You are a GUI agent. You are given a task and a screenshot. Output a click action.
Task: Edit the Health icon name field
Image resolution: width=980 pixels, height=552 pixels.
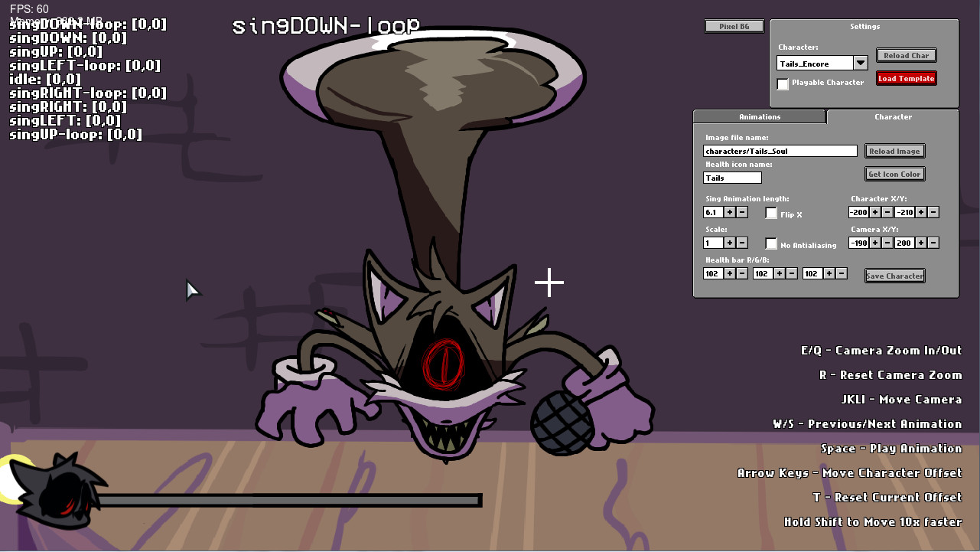click(x=731, y=178)
